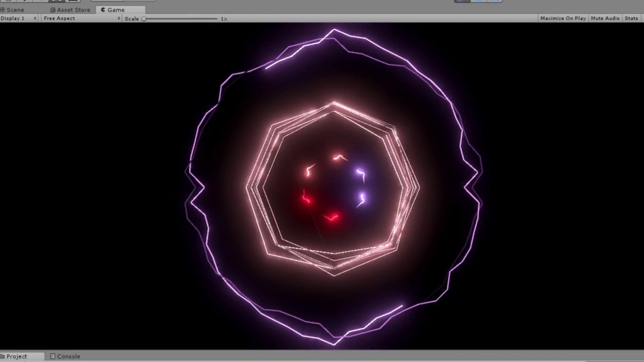Viewport: 644px width, 362px height.
Task: Toggle the Stats overlay
Action: (631, 19)
